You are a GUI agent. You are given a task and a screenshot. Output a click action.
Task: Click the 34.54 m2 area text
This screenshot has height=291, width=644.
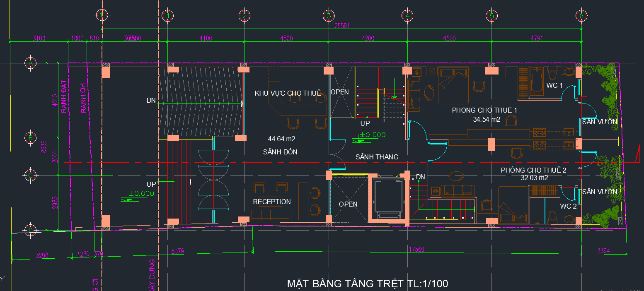coord(487,119)
